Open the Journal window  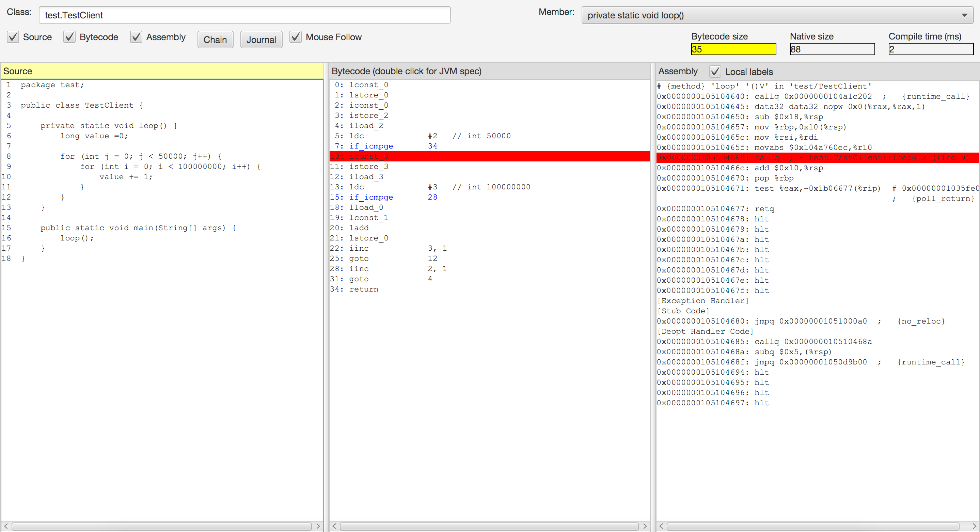tap(262, 40)
